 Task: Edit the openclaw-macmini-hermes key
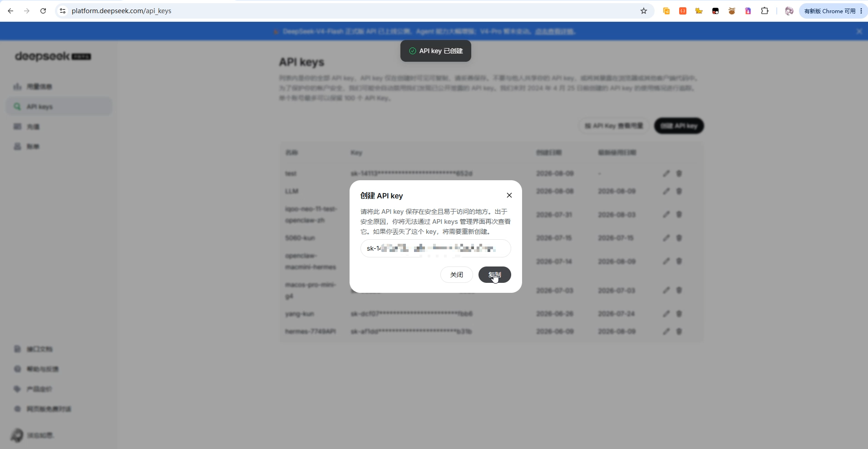pos(666,261)
